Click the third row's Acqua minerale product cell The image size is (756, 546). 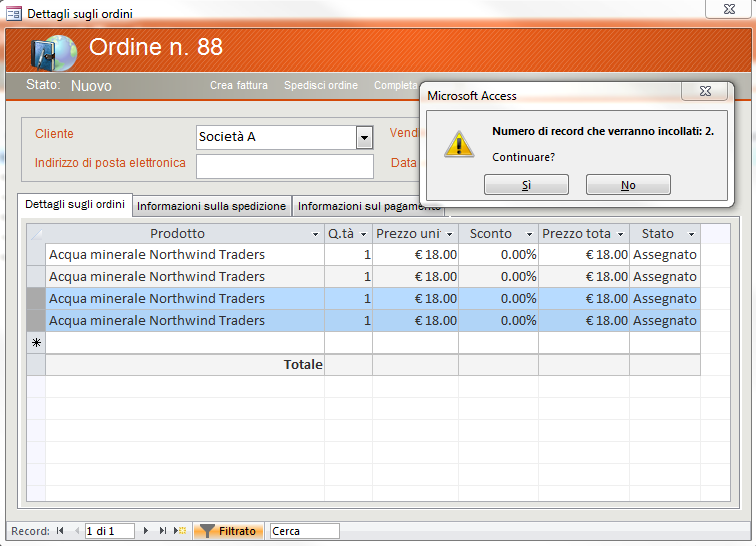[185, 299]
